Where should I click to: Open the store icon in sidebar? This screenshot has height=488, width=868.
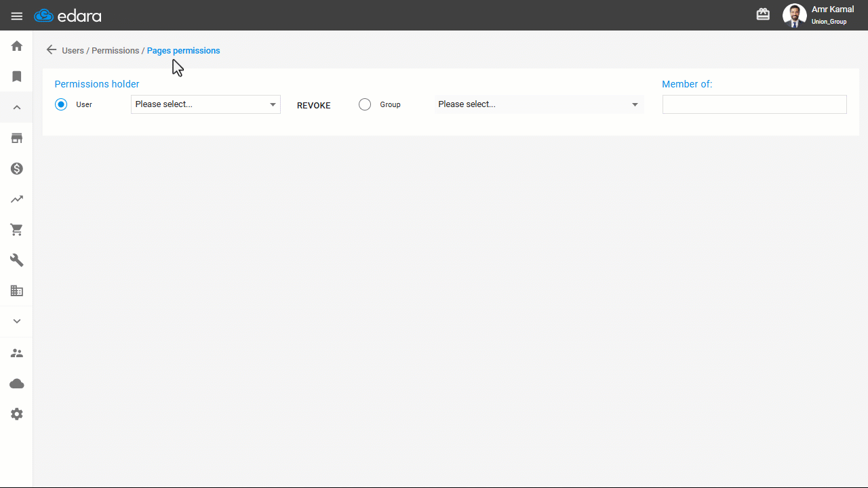(x=17, y=138)
